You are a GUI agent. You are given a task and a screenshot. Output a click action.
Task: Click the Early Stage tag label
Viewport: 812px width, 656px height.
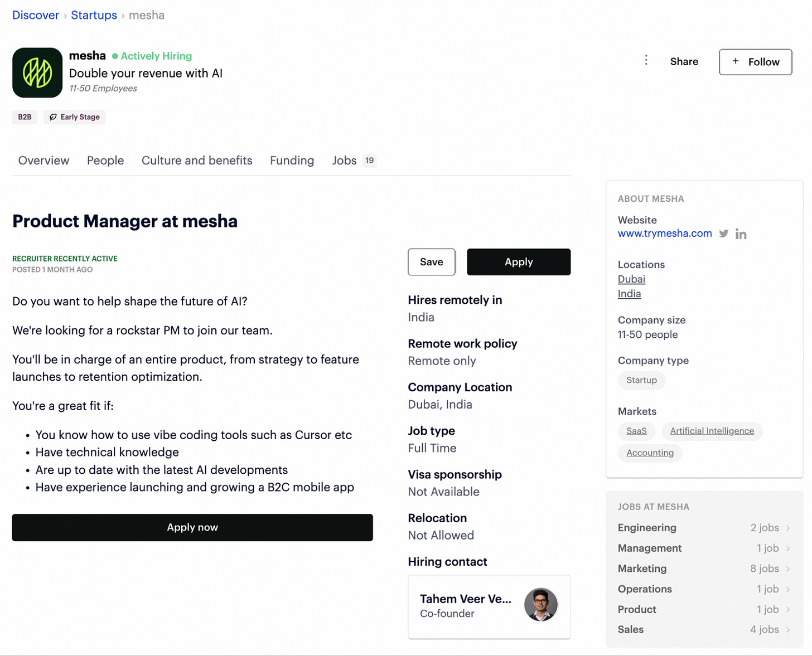coord(80,117)
